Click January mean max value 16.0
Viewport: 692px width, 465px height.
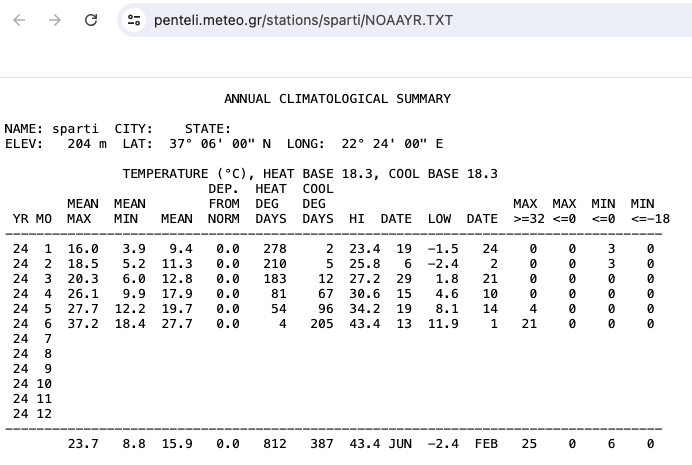point(83,249)
